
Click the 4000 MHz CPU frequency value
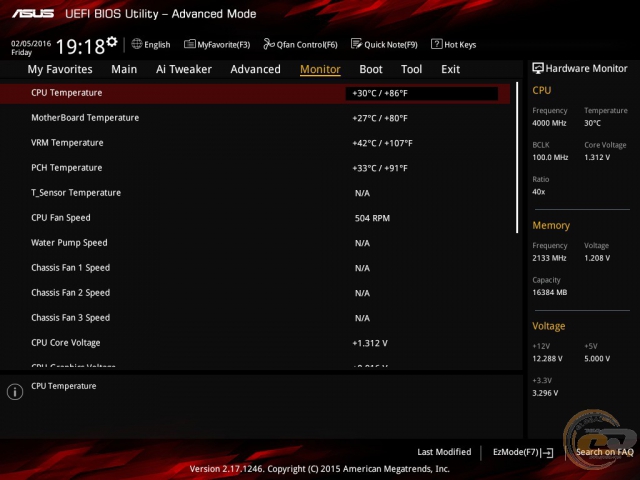549,123
